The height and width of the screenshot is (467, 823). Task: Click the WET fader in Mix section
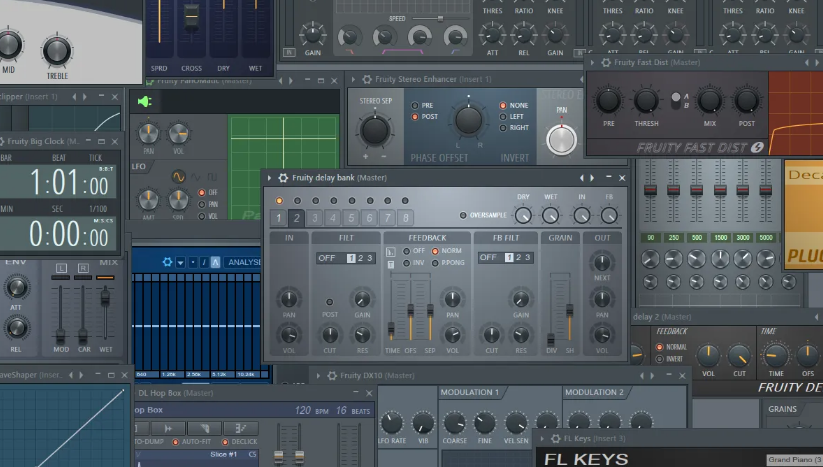tap(105, 297)
